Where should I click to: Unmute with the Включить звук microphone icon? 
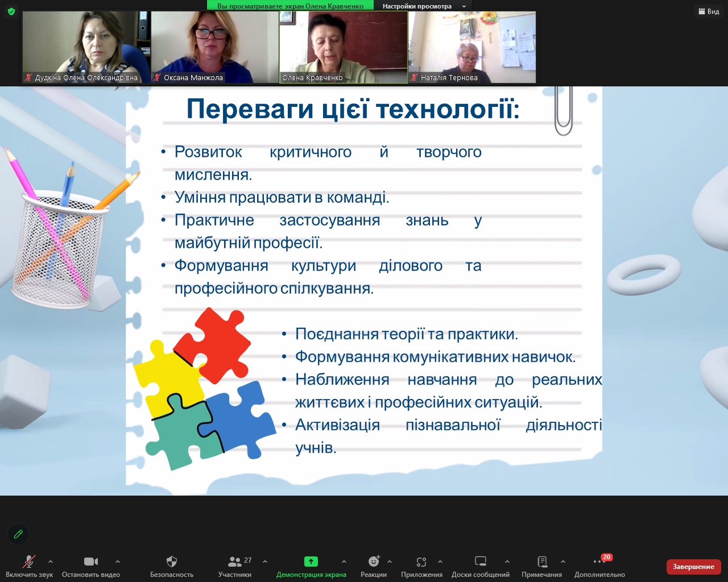(x=29, y=562)
